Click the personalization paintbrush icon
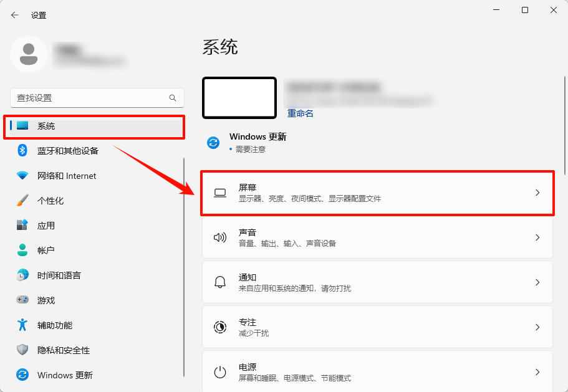 [x=22, y=201]
